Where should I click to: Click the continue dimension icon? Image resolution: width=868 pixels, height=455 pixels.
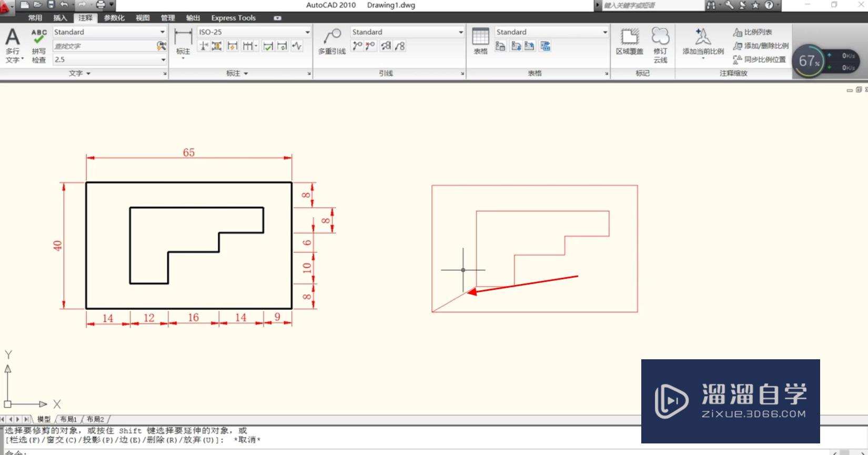248,46
